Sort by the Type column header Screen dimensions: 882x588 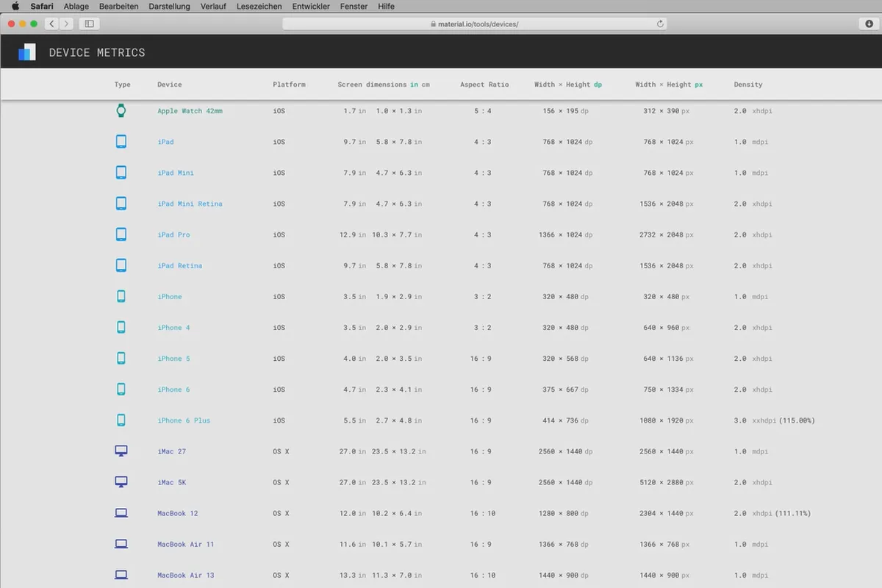coord(122,85)
